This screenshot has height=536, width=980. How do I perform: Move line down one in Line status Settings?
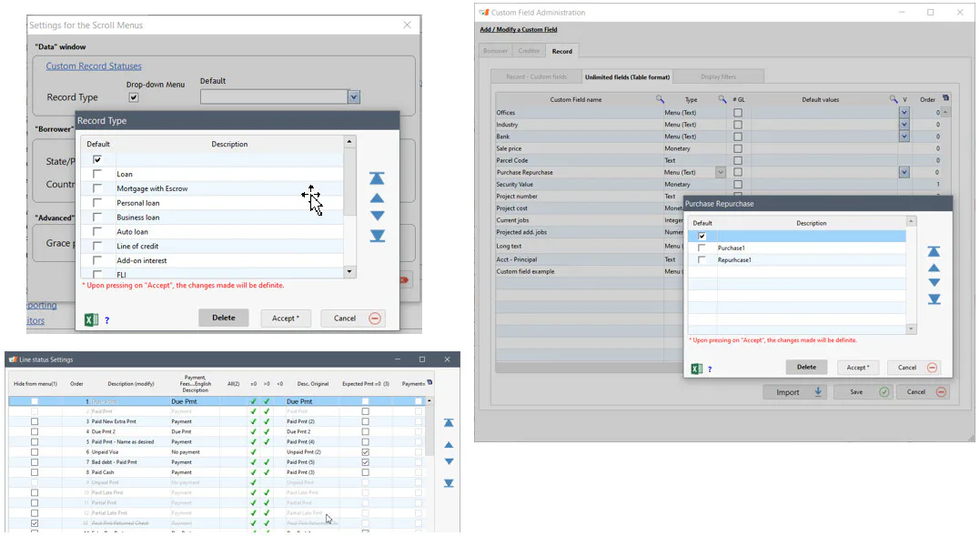click(x=449, y=461)
